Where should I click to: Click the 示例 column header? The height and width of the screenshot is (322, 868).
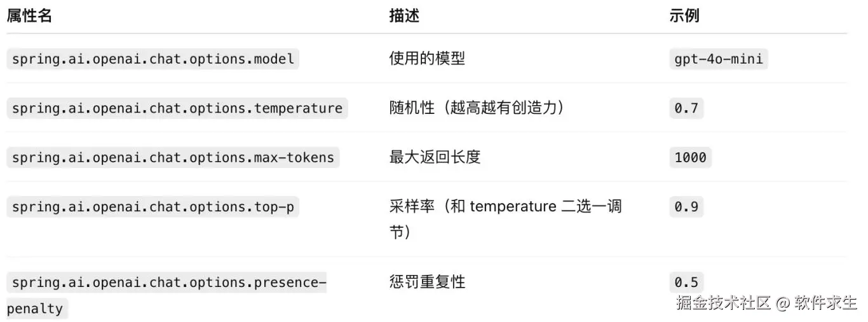click(684, 16)
